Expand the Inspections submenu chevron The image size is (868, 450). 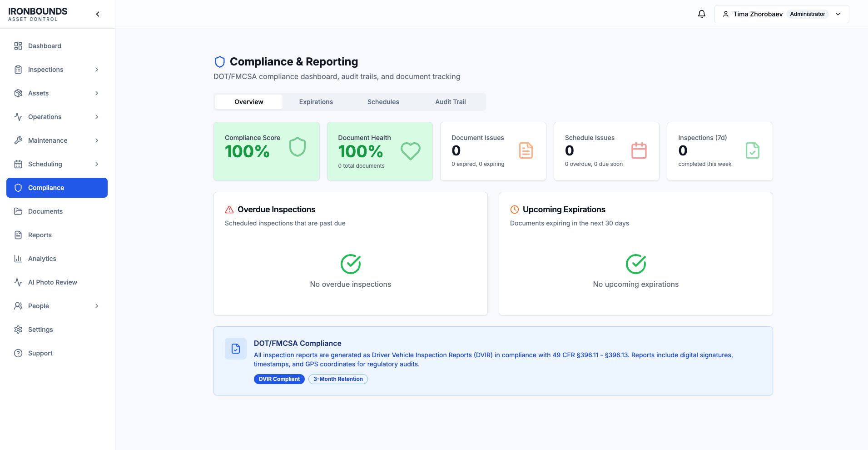tap(97, 70)
